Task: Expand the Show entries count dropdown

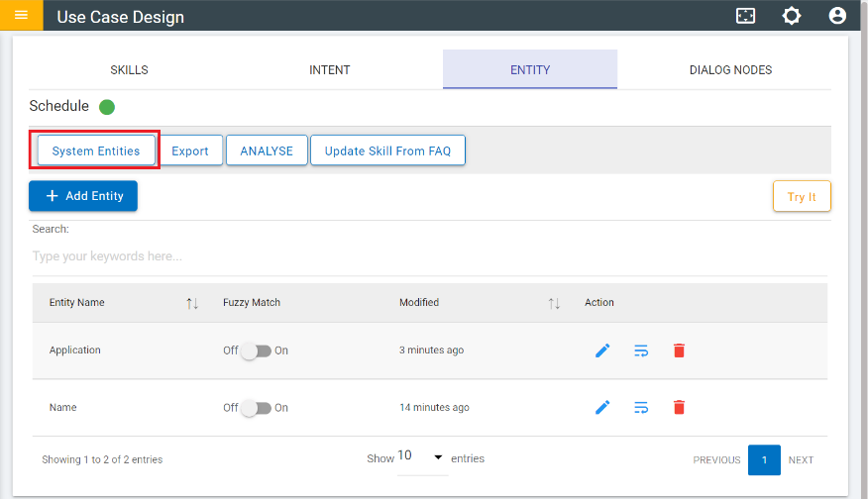Action: pos(421,457)
